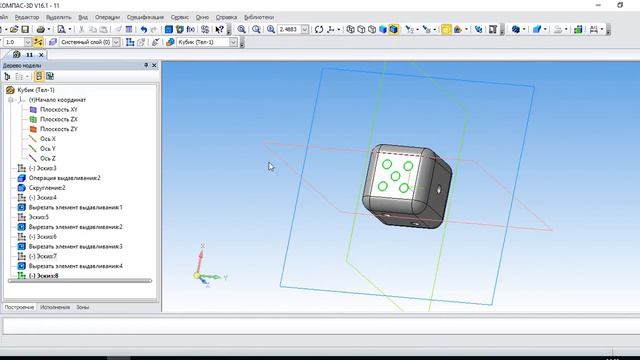This screenshot has width=640, height=360.
Task: Click the Zoom in magnifier icon
Action: 242,29
